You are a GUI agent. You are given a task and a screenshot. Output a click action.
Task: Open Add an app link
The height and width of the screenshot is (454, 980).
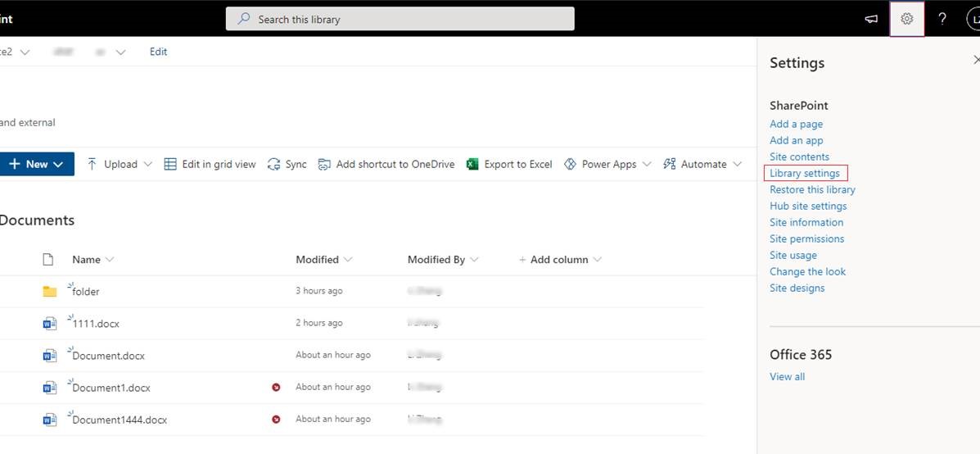pos(797,140)
